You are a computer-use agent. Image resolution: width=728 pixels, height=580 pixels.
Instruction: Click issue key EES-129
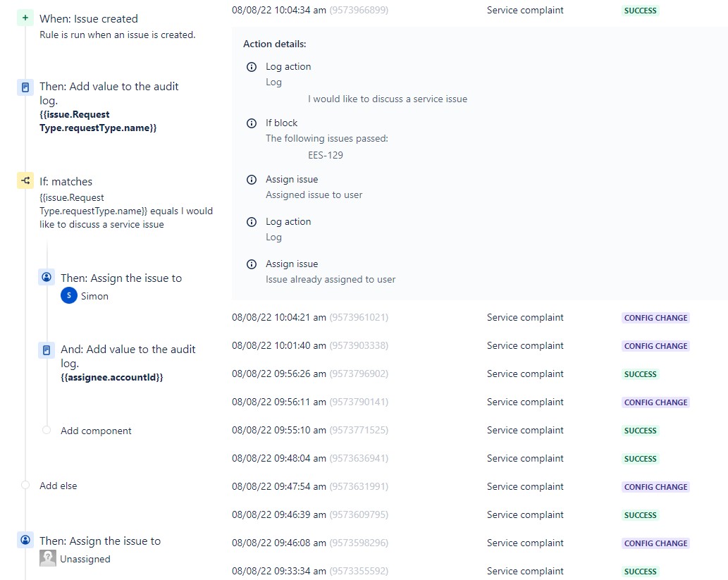pyautogui.click(x=326, y=155)
